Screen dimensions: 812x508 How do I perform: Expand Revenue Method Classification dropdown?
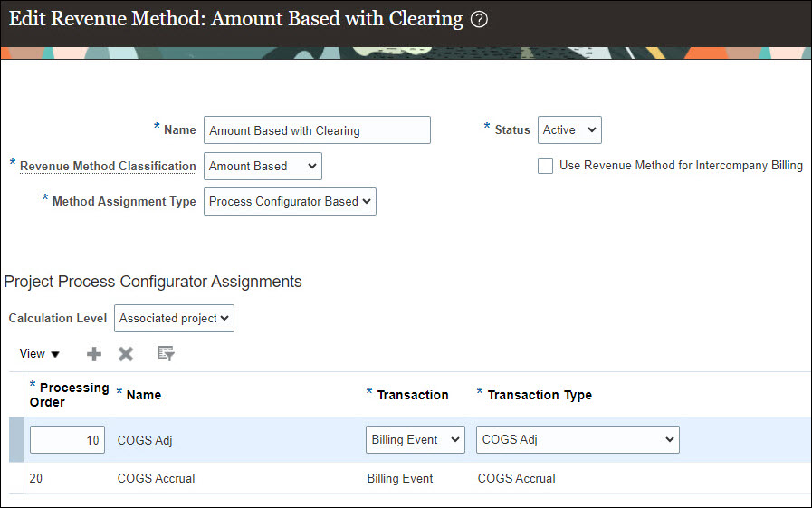263,167
